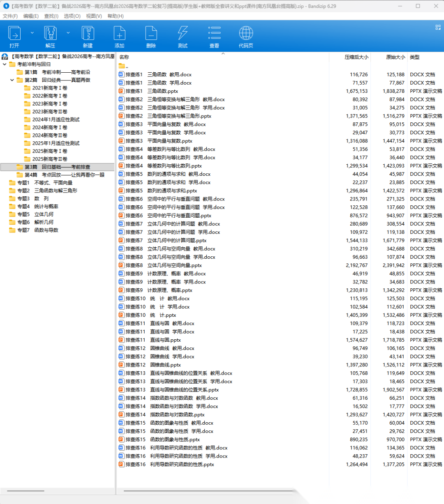Open dropdown arrow beside 打开 button
The width and height of the screenshot is (444, 504).
point(32,32)
